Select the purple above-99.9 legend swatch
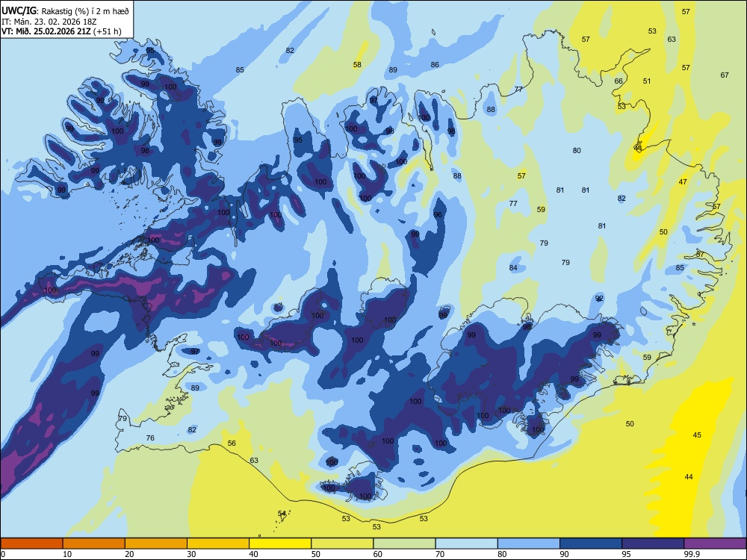This screenshot has width=747, height=560. (x=715, y=544)
